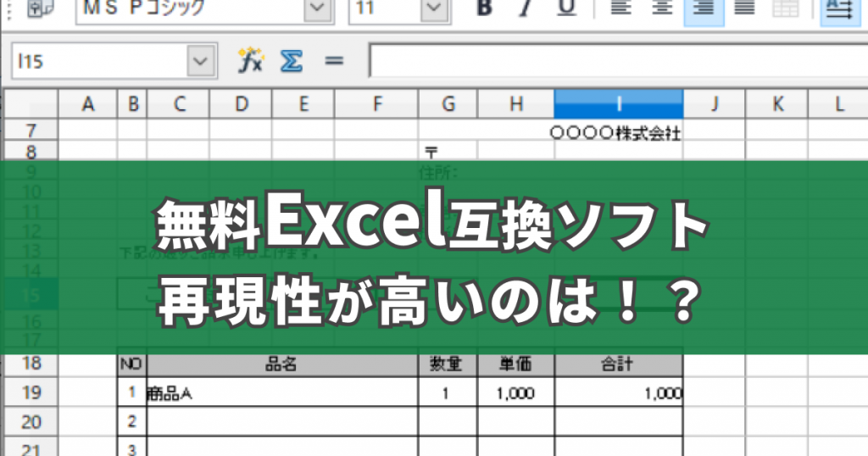Click the formula input line
The width and height of the screenshot is (868, 456).
click(618, 61)
